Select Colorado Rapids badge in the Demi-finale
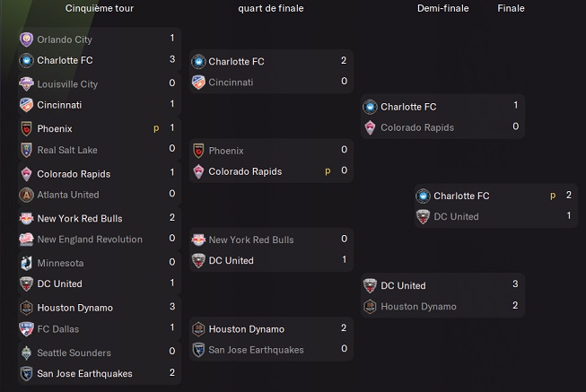 pos(370,127)
